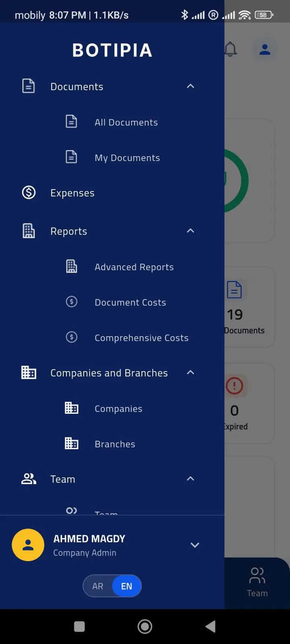Screen dimensions: 290x644
Task: Click the My Documents file icon
Action: (71, 157)
